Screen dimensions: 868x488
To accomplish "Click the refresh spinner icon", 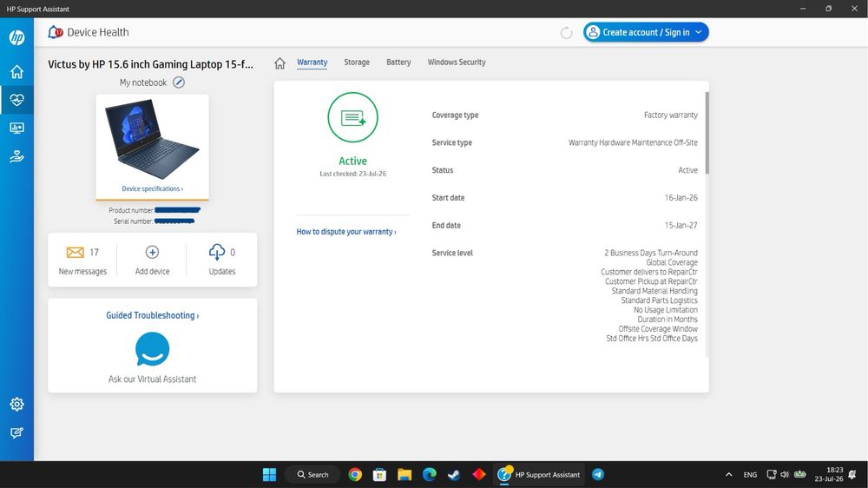I will [566, 33].
